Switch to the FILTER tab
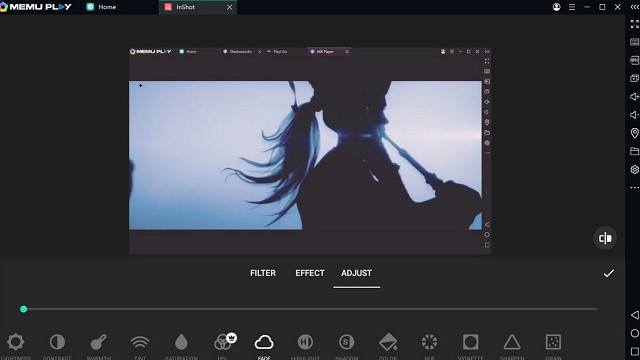The width and height of the screenshot is (640, 360). (263, 273)
